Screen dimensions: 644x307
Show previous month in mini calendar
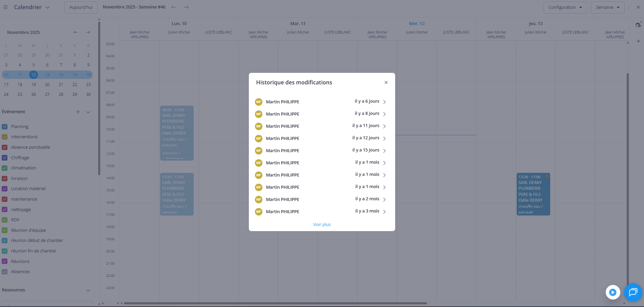76,32
